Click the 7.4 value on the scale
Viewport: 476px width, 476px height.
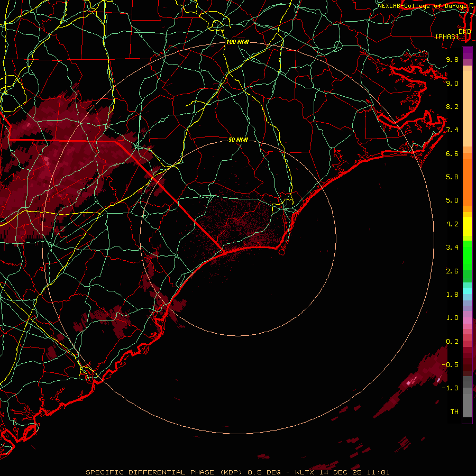[452, 130]
